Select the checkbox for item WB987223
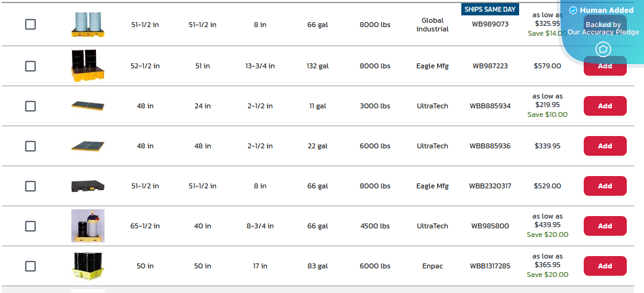 coord(30,66)
